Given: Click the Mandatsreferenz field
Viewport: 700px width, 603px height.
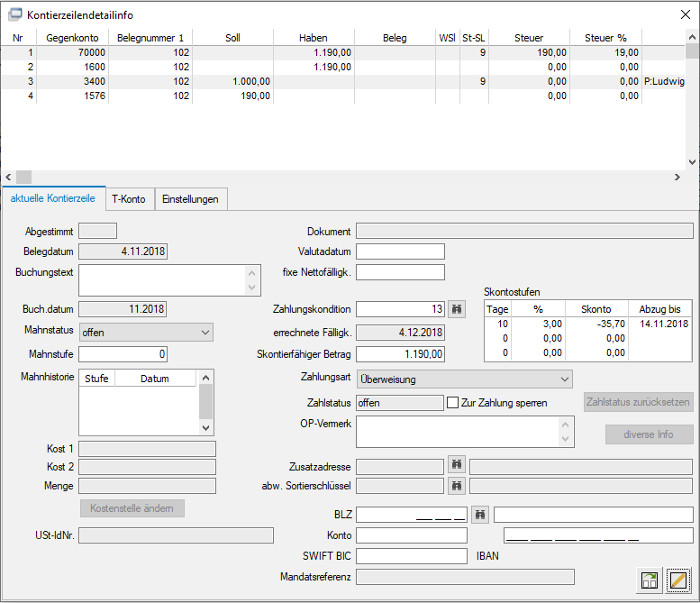Looking at the screenshot, I should pos(465,577).
